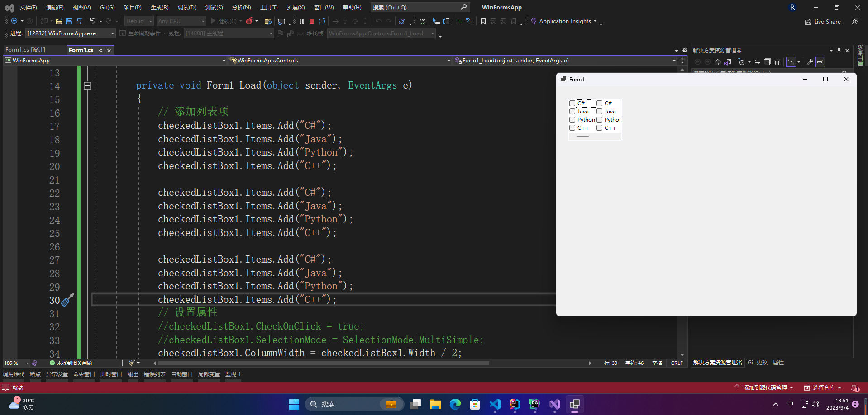Image resolution: width=868 pixels, height=415 pixels.
Task: Click the editor horizontal scrollbar thumb
Action: (324, 363)
